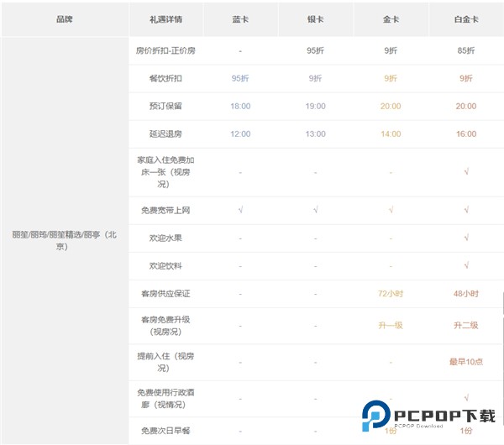Select the 16:00 late checkout time
The height and width of the screenshot is (445, 504).
[465, 134]
